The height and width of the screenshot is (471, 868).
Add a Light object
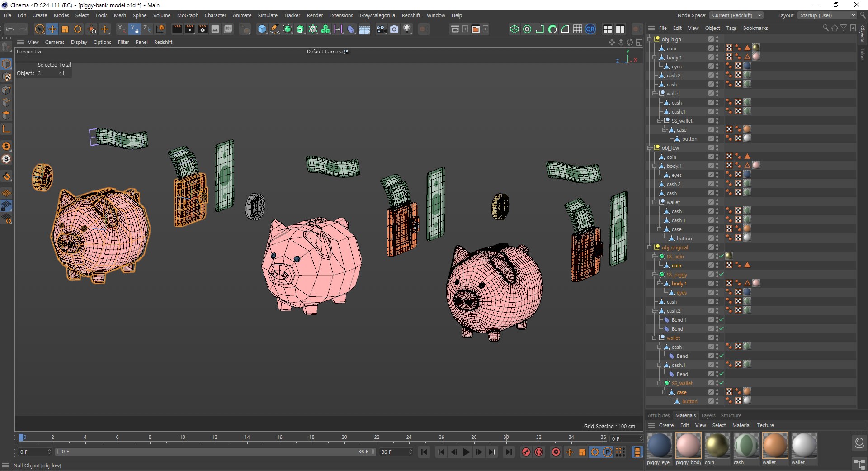407,29
